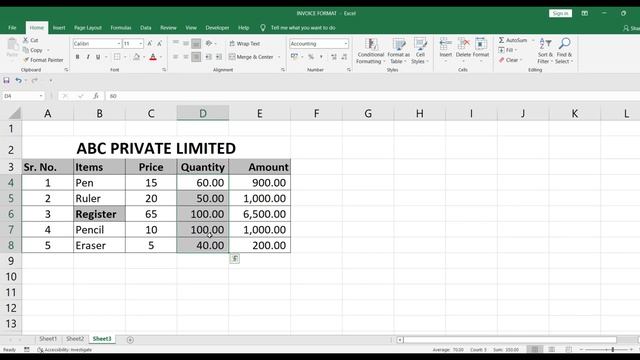Click the Clear eraser icon
Image resolution: width=640 pixels, height=360 pixels.
tap(501, 60)
